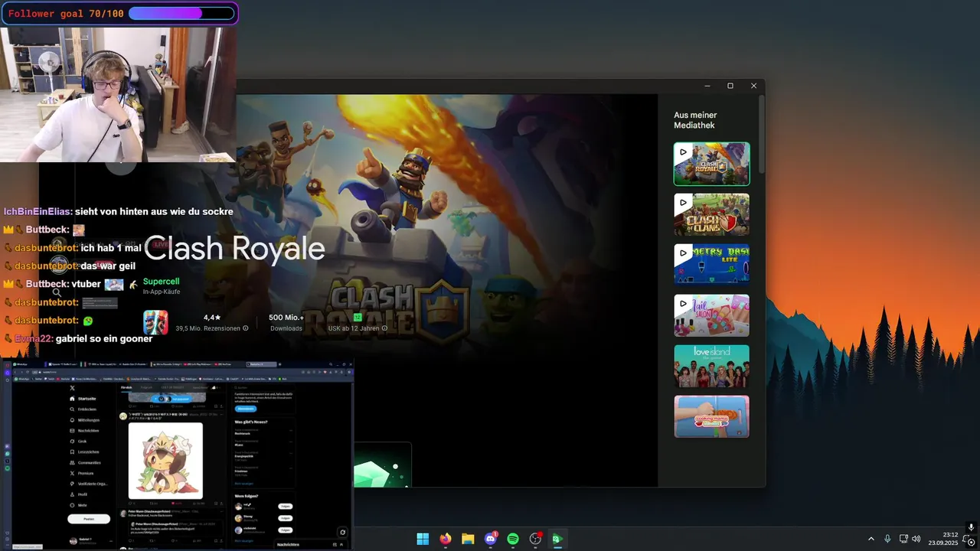Image resolution: width=980 pixels, height=551 pixels.
Task: Open Clash Royale thumbnail in Mediathek list
Action: (711, 164)
